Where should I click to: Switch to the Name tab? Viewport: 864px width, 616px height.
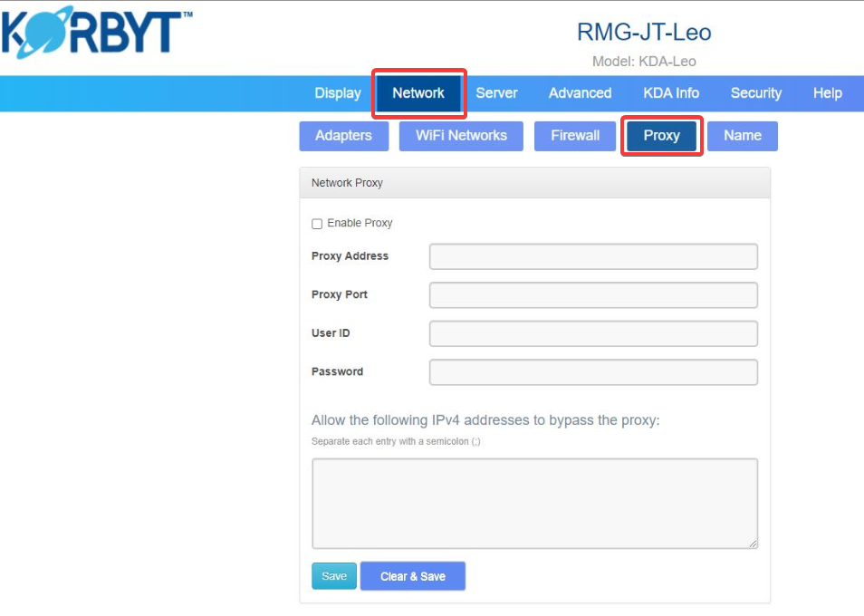(x=742, y=136)
